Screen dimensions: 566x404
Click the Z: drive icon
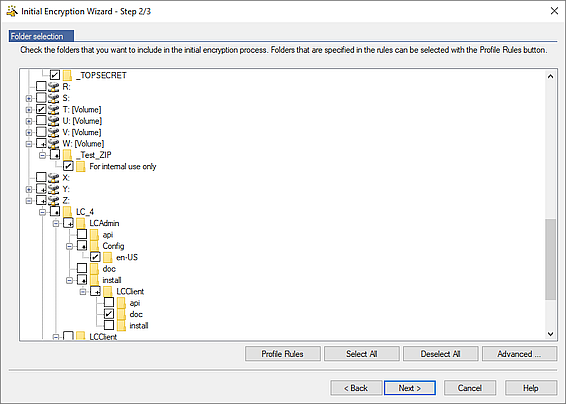[x=54, y=200]
